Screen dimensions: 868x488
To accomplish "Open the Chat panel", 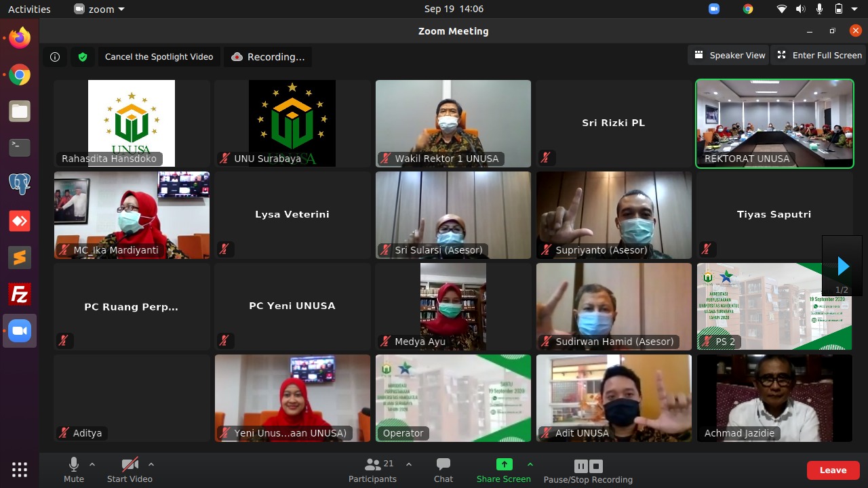I will tap(443, 470).
